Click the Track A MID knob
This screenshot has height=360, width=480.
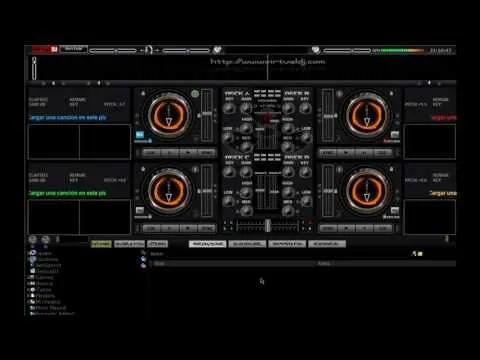pos(246,146)
